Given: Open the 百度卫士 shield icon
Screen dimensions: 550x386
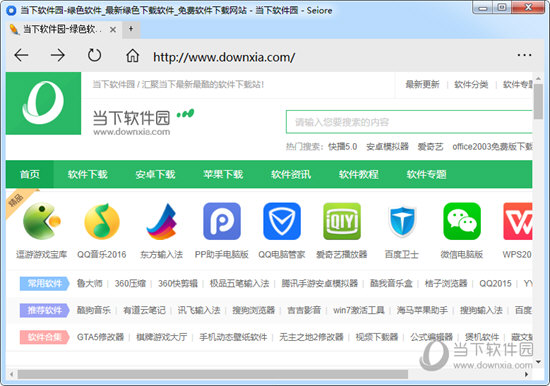Looking at the screenshot, I should coord(402,221).
